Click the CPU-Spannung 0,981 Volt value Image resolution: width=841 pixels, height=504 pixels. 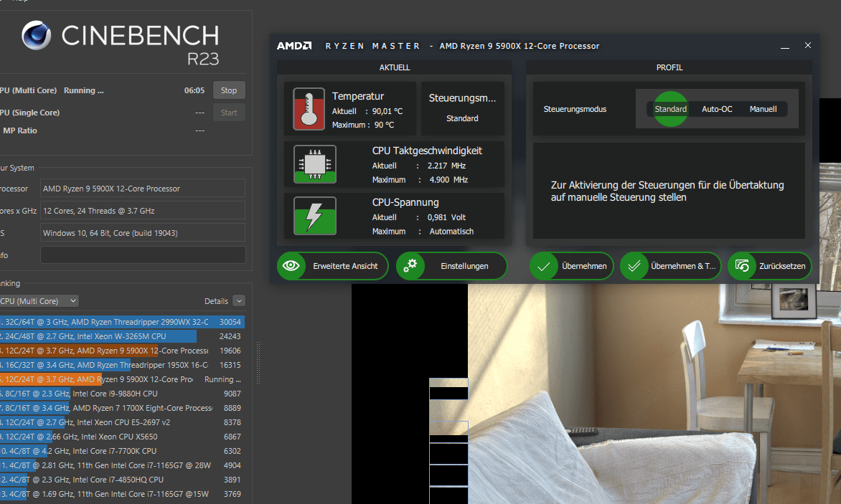(x=446, y=217)
